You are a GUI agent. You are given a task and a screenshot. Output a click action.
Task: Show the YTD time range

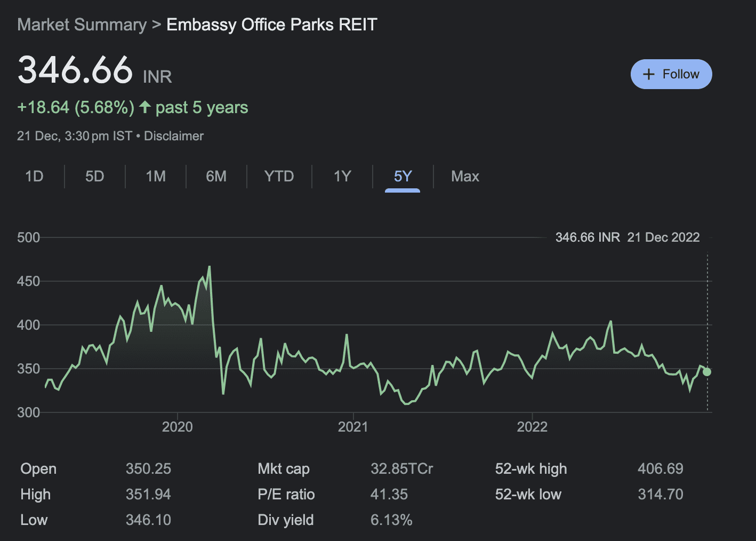click(279, 177)
